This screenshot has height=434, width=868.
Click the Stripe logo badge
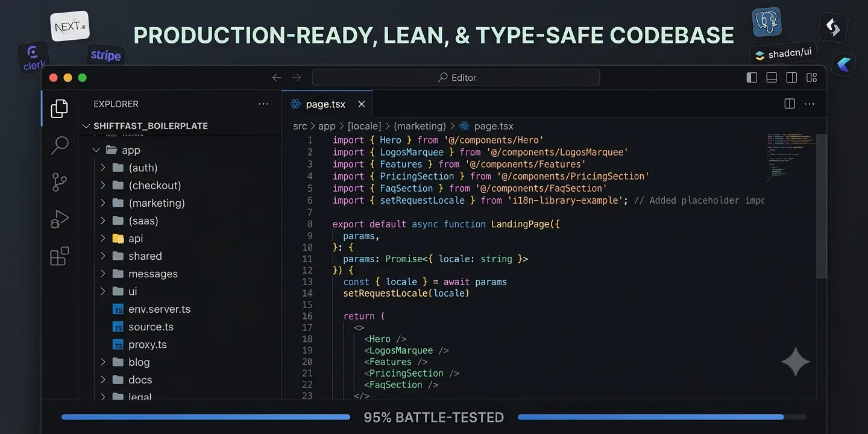pos(106,55)
